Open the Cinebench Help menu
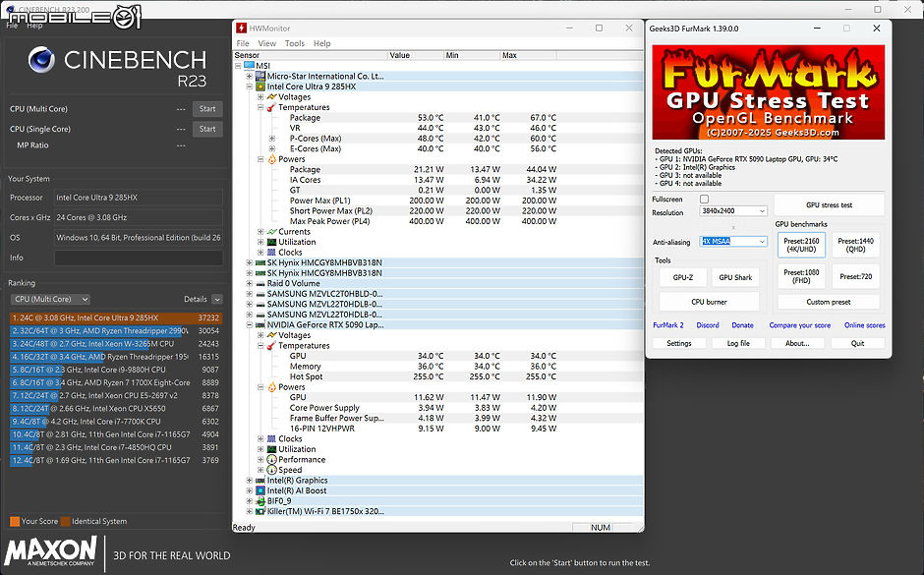Image resolution: width=924 pixels, height=575 pixels. [34, 26]
